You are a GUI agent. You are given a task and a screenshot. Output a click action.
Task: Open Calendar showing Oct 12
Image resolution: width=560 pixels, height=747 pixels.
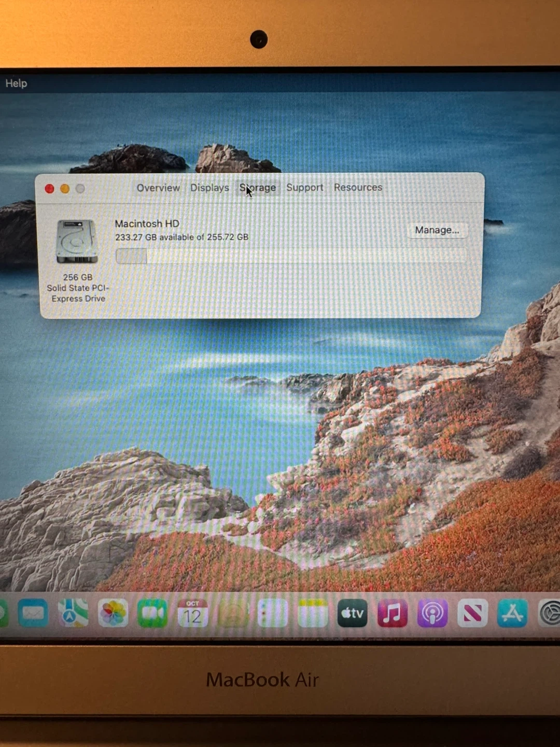[x=192, y=614]
